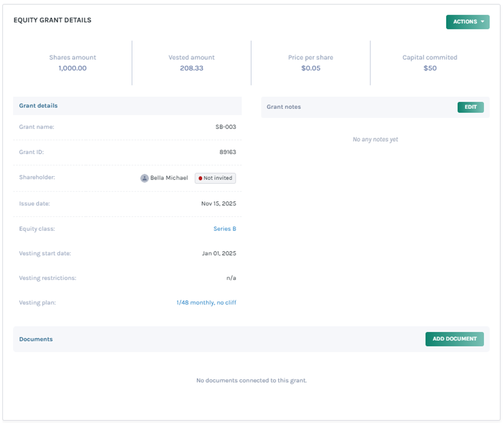Click the red dot in Not invited badge
Image resolution: width=504 pixels, height=423 pixels.
point(201,178)
